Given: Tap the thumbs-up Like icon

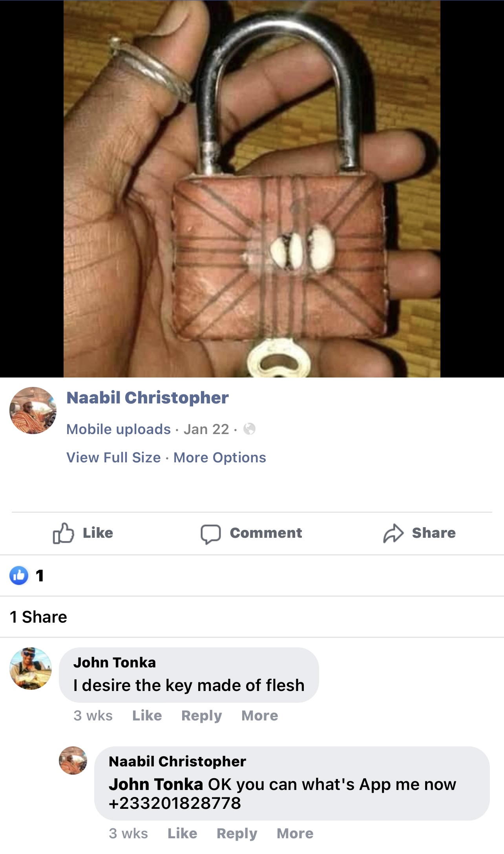Looking at the screenshot, I should [x=63, y=533].
